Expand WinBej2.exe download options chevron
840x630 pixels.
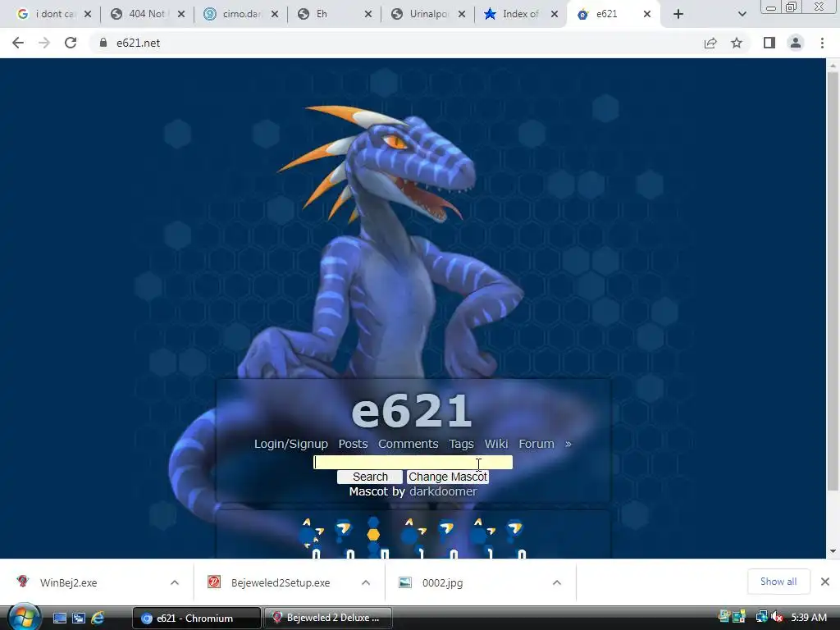175,582
